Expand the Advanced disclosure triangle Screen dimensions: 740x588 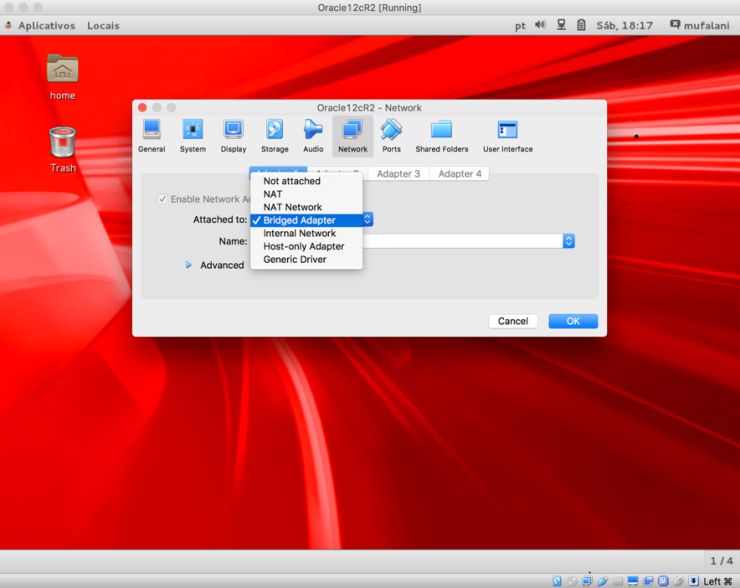(x=188, y=265)
